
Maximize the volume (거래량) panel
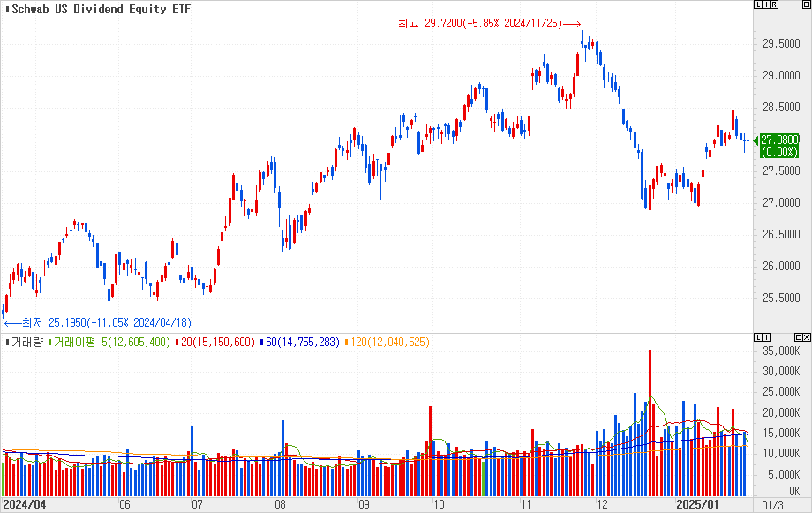tap(799, 337)
